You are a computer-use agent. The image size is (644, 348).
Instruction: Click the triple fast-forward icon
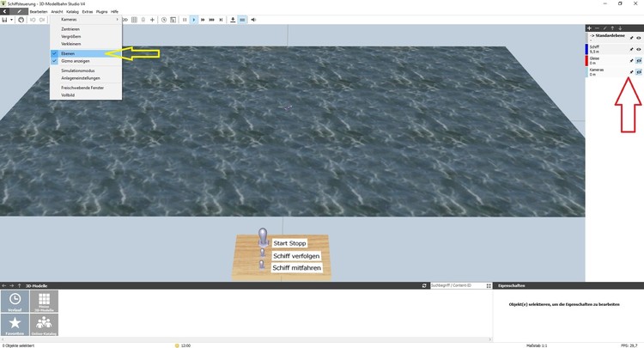211,20
